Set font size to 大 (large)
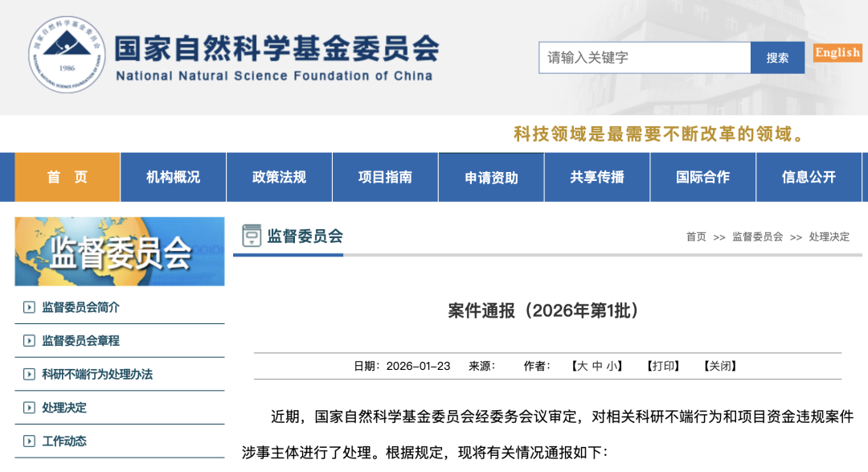Viewport: 868px width, 472px height. coord(583,366)
